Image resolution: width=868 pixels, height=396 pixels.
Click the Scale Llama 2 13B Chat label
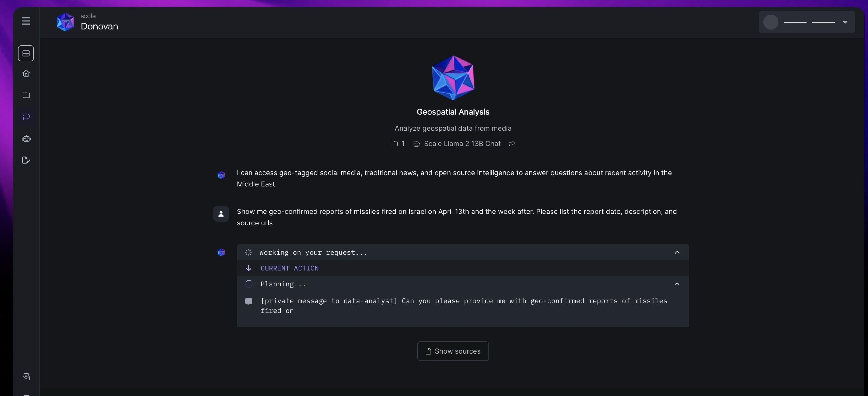click(x=462, y=144)
